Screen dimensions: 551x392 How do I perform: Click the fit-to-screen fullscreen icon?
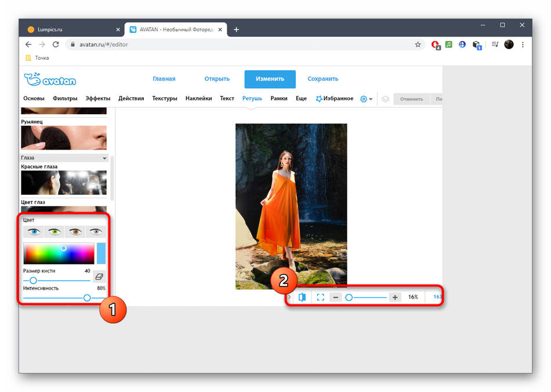[320, 297]
